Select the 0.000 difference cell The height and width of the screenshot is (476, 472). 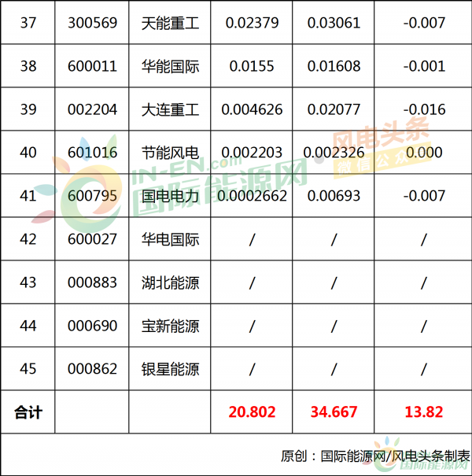(x=424, y=153)
